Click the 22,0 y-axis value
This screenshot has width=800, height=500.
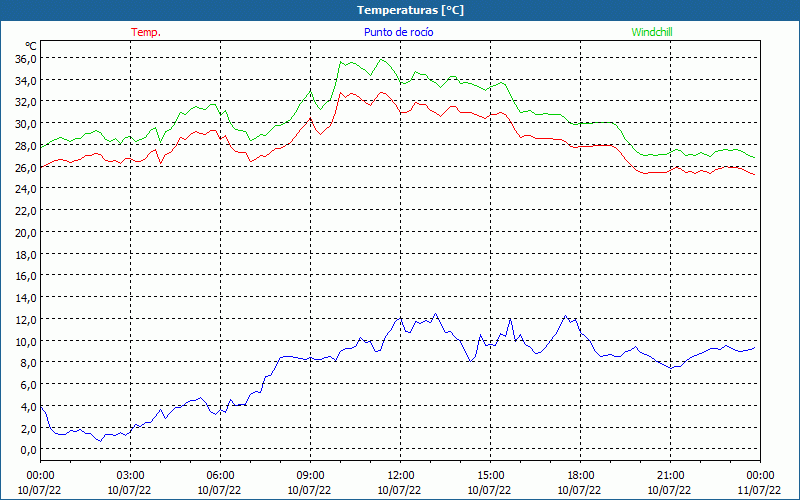(26, 211)
